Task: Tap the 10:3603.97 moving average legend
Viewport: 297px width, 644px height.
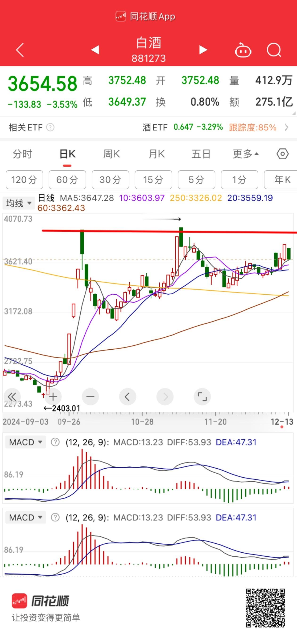Action: (x=142, y=198)
